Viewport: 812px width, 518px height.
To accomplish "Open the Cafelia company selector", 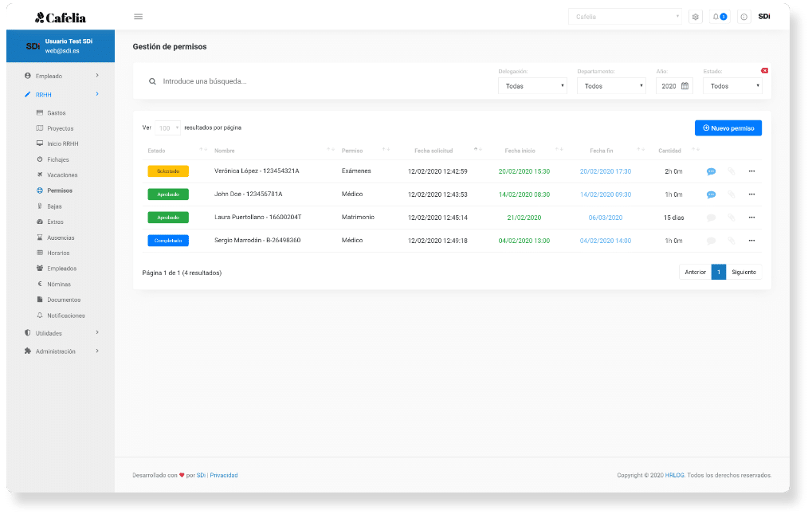I will (625, 17).
